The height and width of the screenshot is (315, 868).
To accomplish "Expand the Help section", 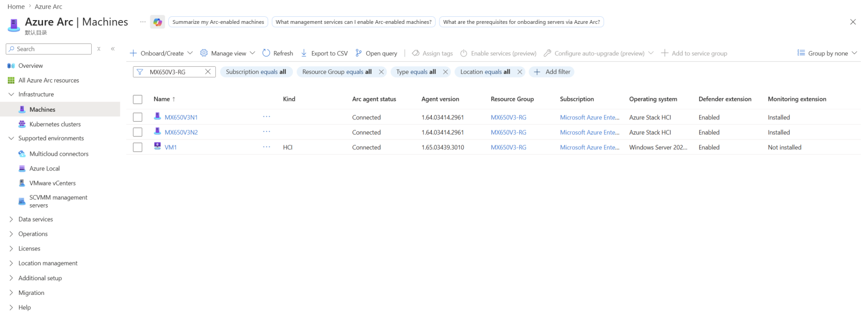I will coord(11,307).
